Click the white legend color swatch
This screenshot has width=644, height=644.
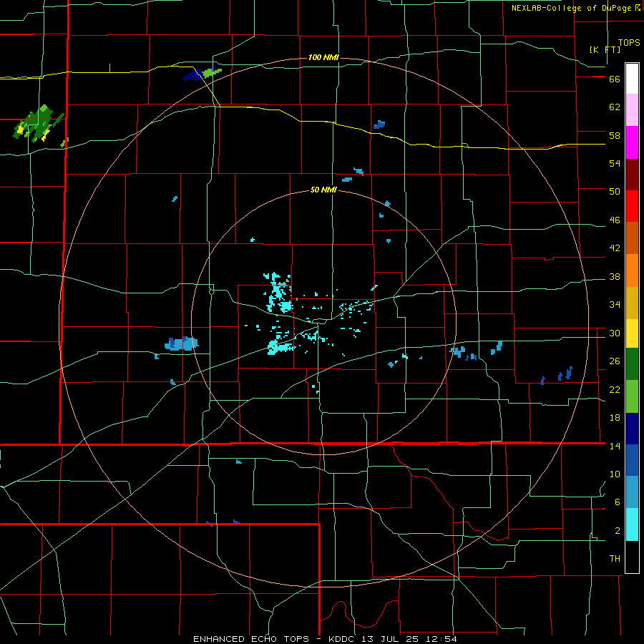(x=632, y=79)
